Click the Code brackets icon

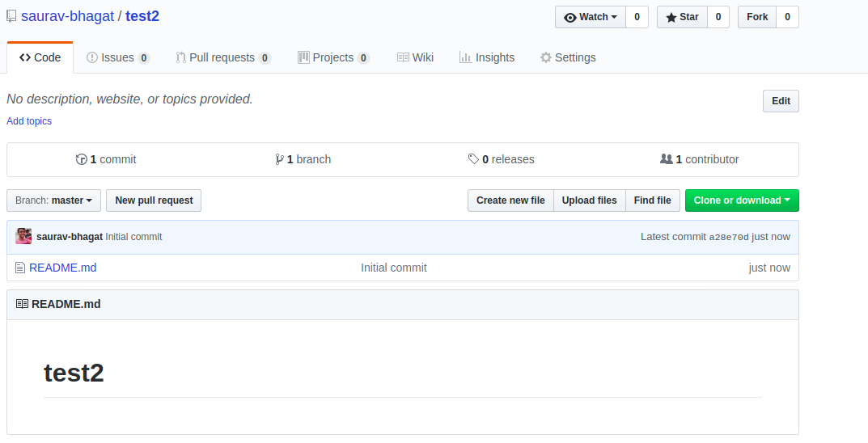(x=25, y=57)
